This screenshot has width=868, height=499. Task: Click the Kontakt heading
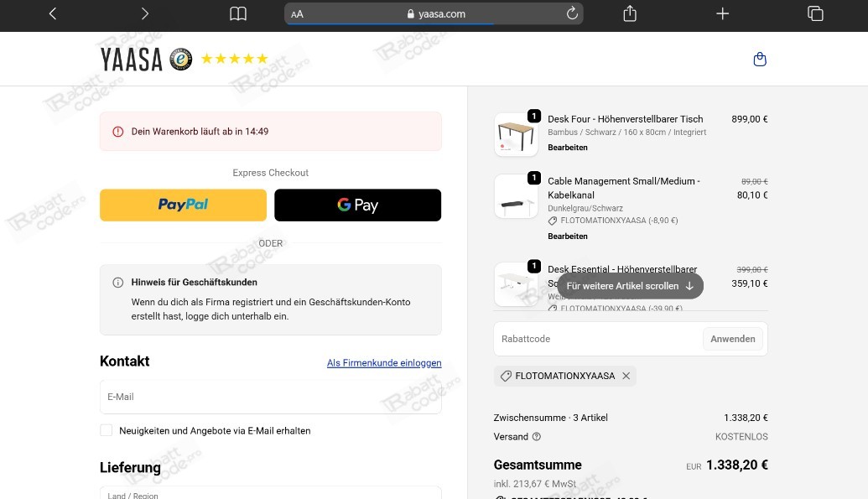(x=125, y=361)
